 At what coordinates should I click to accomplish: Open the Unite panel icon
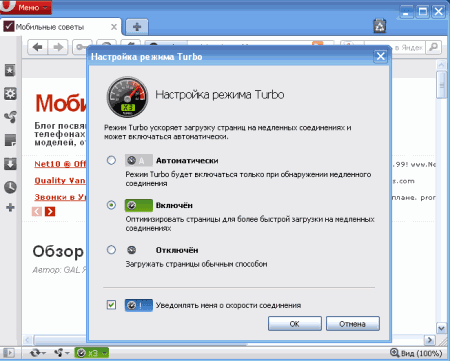click(10, 117)
